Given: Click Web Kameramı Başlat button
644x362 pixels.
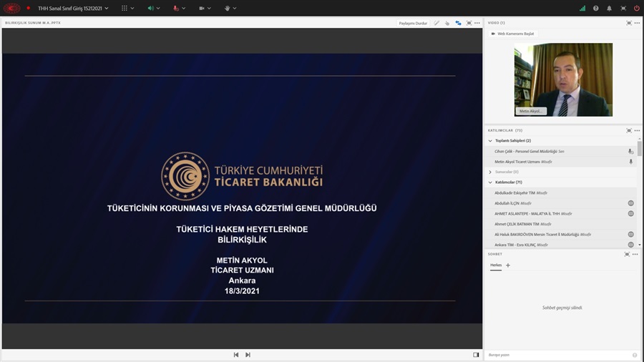Looking at the screenshot, I should [x=513, y=34].
